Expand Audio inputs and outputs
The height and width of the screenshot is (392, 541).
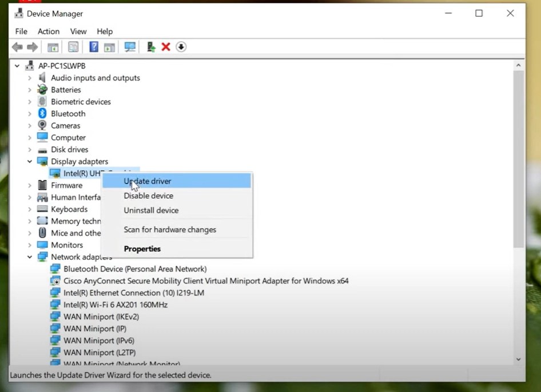pos(30,78)
